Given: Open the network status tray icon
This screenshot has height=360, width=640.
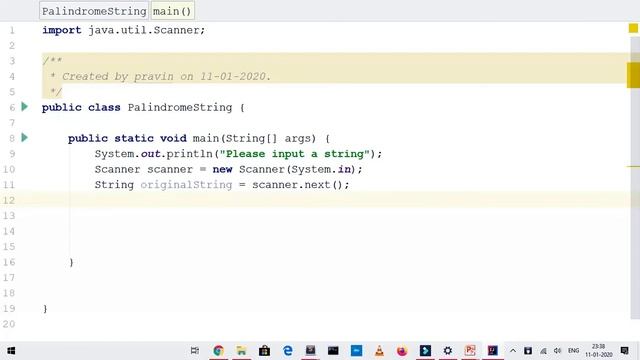Looking at the screenshot, I should (543, 351).
